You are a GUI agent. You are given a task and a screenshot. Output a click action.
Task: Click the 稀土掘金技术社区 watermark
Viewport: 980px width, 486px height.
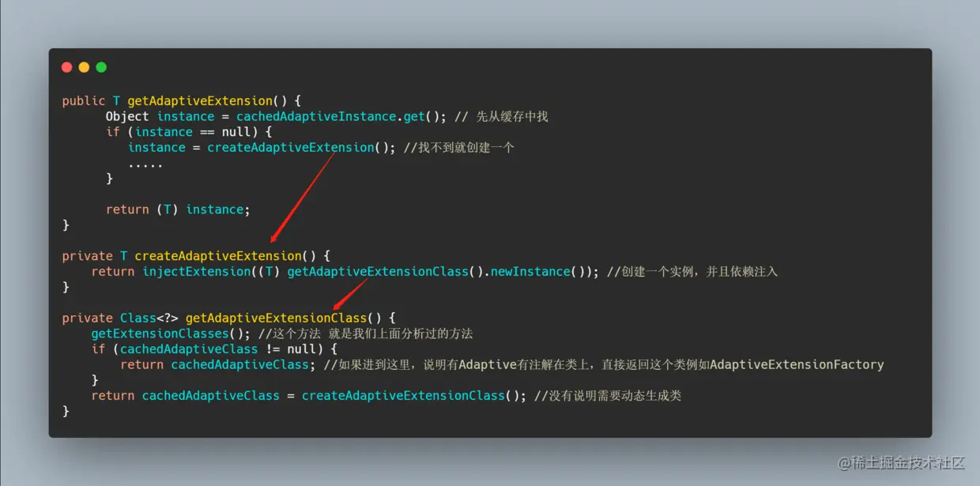pos(902,462)
